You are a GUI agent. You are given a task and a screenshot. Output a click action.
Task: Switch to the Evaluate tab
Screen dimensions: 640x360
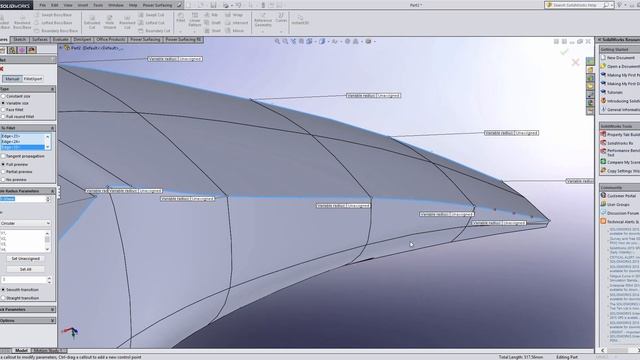coord(60,40)
